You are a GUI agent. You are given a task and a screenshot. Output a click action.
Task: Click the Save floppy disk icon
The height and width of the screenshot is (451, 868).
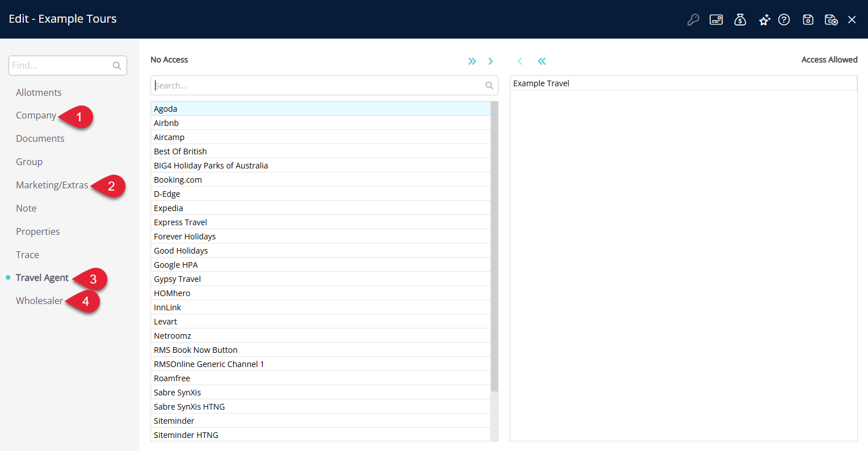coord(808,20)
